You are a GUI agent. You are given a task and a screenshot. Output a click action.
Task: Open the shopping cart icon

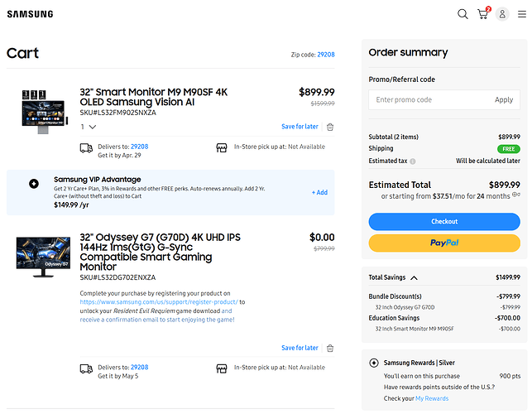483,14
